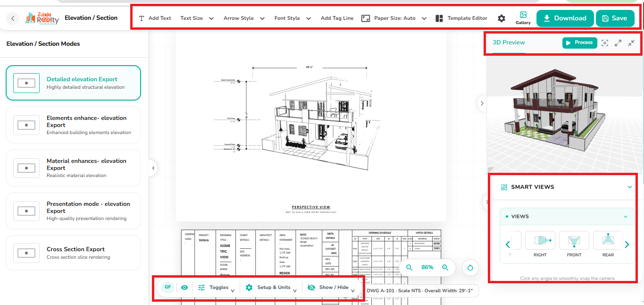Toggle right panel with chevron near 3D preview
644x305 pixels.
point(482,103)
